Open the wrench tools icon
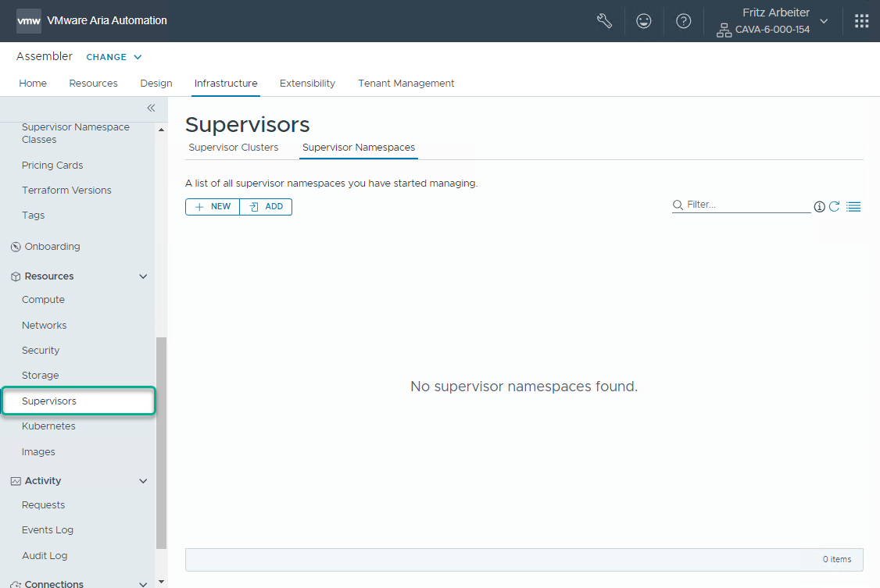880x588 pixels. (604, 21)
